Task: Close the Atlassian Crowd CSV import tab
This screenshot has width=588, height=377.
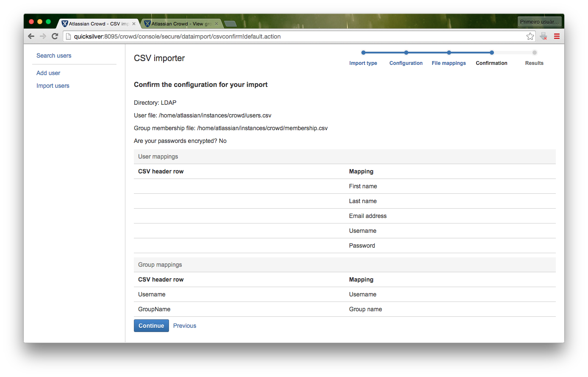Action: 134,24
